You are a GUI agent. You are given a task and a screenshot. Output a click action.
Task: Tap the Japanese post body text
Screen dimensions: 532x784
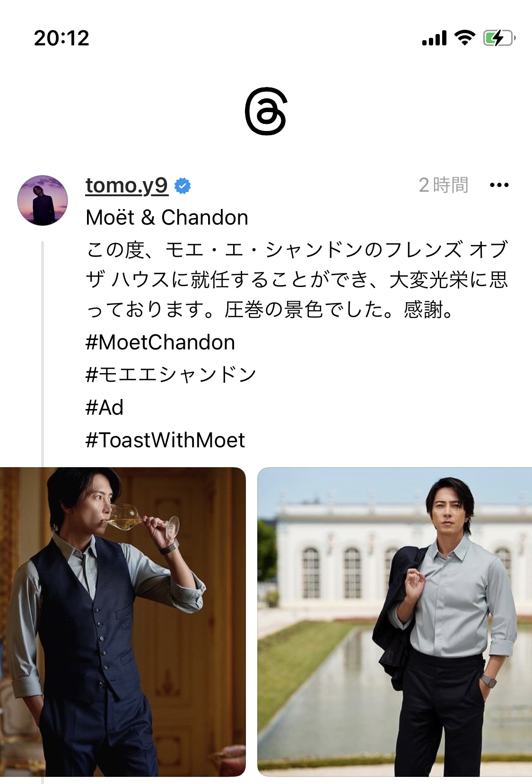click(297, 279)
